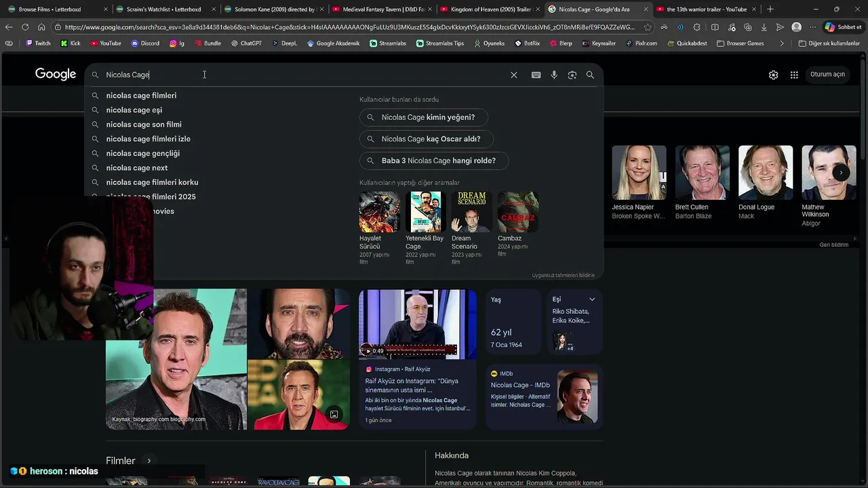Screen dimensions: 868x488
Task: Toggle split screen view icon
Action: coord(715,27)
